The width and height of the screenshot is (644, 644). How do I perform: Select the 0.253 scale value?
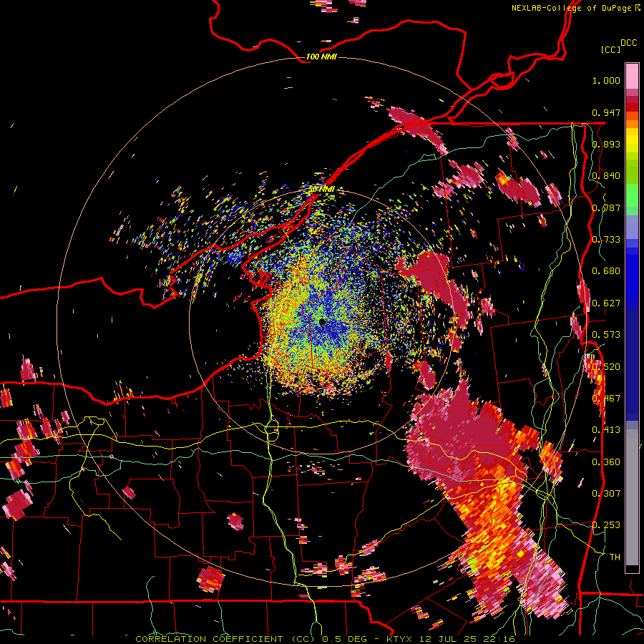(x=606, y=525)
